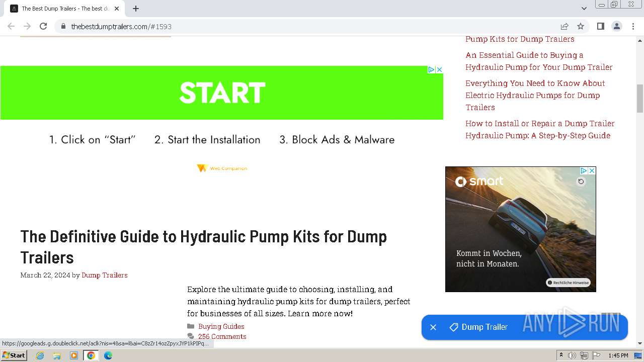The width and height of the screenshot is (644, 362).
Task: Launch Microsoft Edge from the taskbar
Action: (x=108, y=355)
